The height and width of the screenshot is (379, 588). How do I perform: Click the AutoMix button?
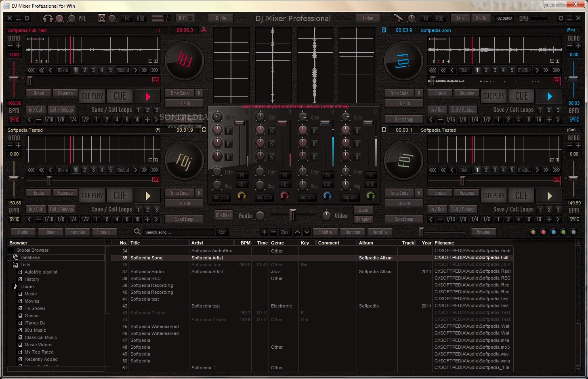pyautogui.click(x=380, y=232)
